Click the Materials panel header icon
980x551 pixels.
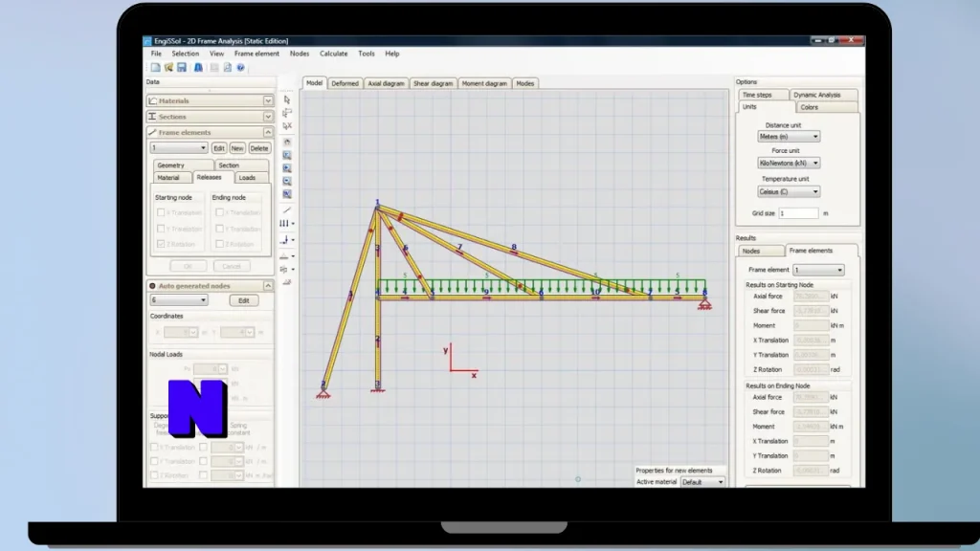152,100
